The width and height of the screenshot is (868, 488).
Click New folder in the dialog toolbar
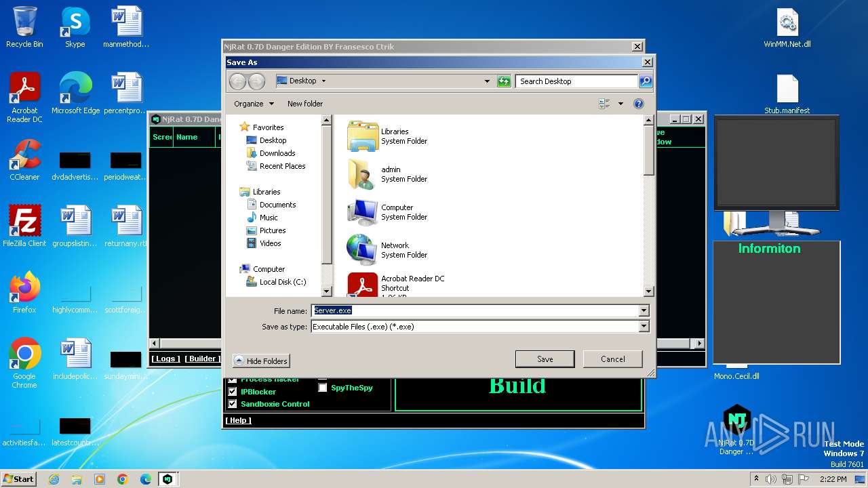305,104
